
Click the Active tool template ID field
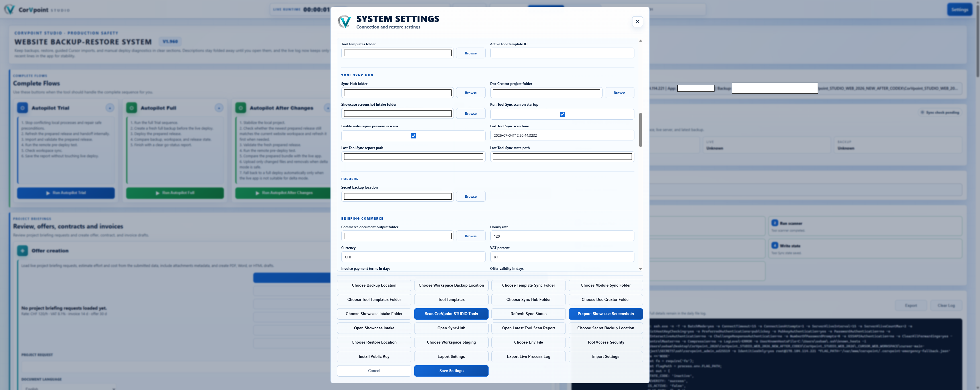coord(562,53)
